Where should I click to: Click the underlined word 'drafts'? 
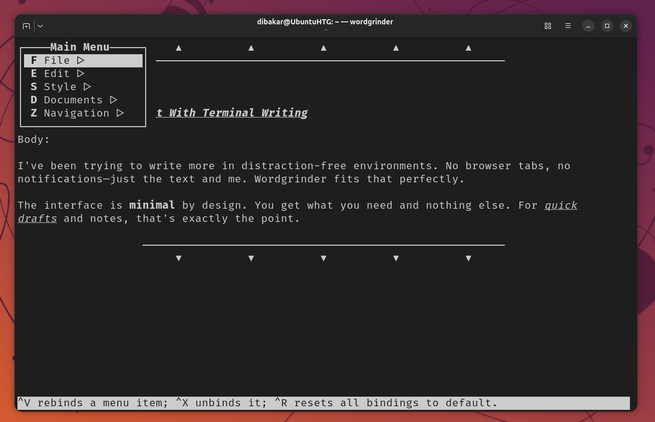coord(37,219)
